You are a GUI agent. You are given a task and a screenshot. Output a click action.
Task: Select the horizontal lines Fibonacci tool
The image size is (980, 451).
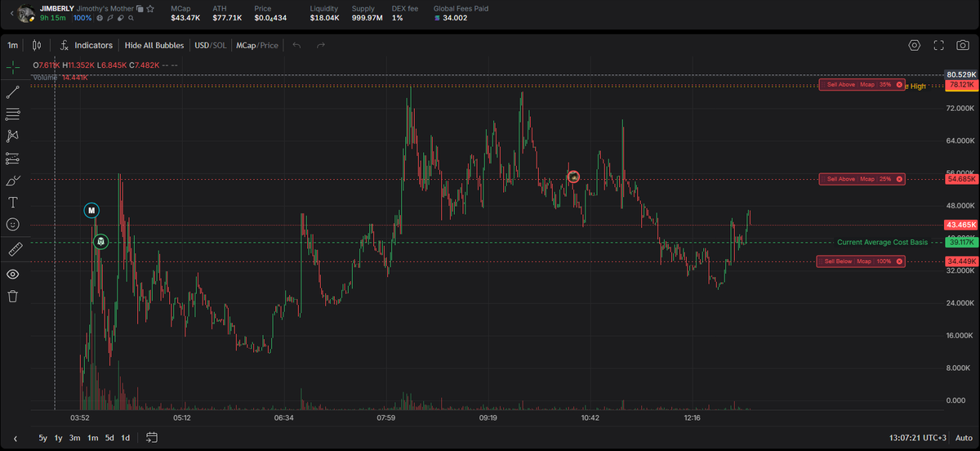(13, 114)
